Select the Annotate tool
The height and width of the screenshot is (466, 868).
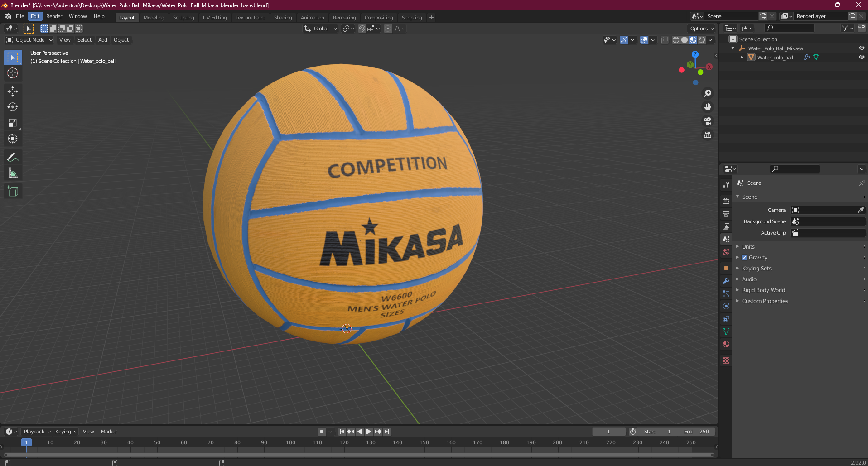point(13,158)
